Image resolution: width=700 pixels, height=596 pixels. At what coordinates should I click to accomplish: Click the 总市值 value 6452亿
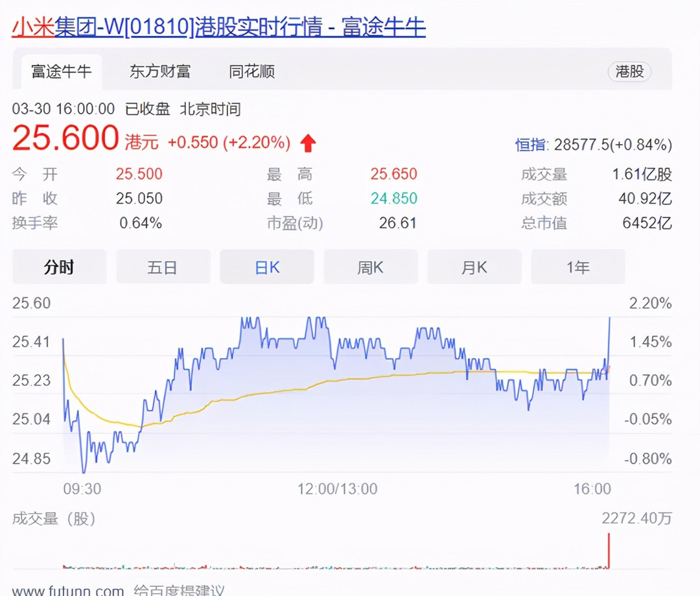[x=647, y=223]
